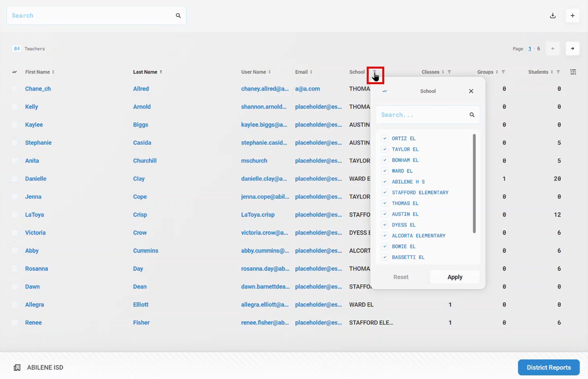Click the 84 teachers count badge
This screenshot has height=379, width=588.
pos(17,49)
